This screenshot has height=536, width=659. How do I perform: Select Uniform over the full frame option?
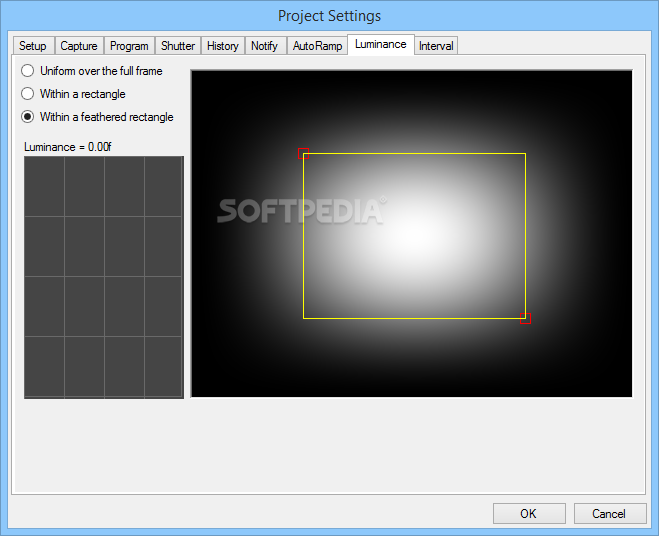pyautogui.click(x=92, y=71)
